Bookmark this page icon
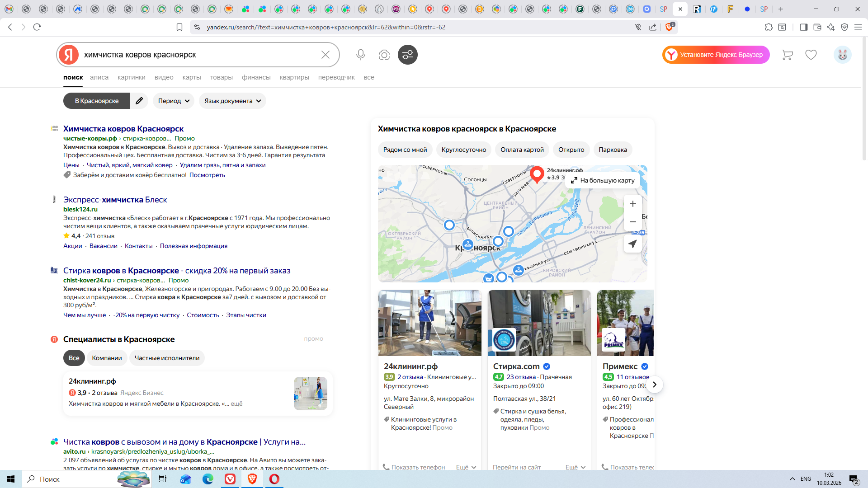868x488 pixels. pyautogui.click(x=179, y=27)
